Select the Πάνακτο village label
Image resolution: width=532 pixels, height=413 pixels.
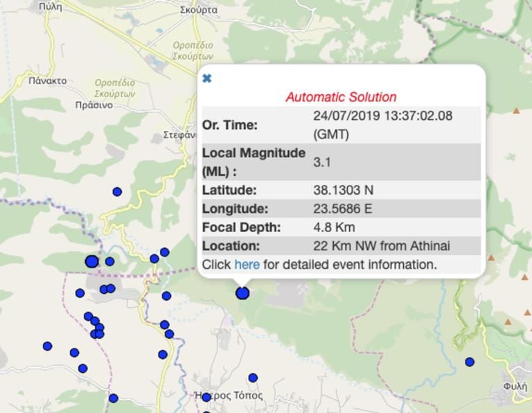[48, 80]
